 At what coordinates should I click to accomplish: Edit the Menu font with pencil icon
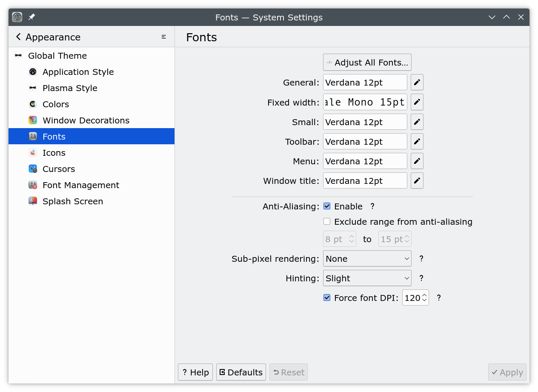coord(417,161)
